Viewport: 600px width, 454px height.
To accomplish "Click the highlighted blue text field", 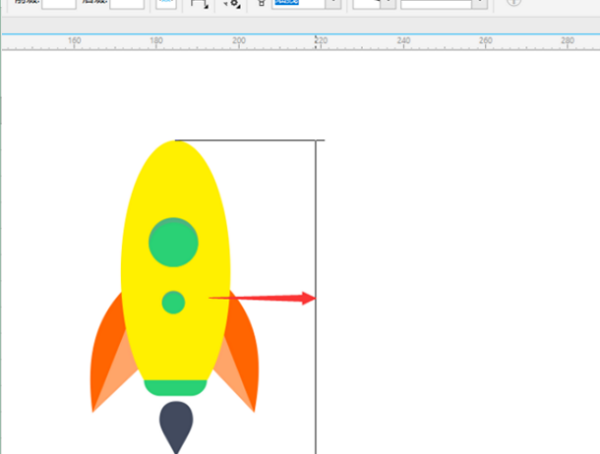I will 297,4.
